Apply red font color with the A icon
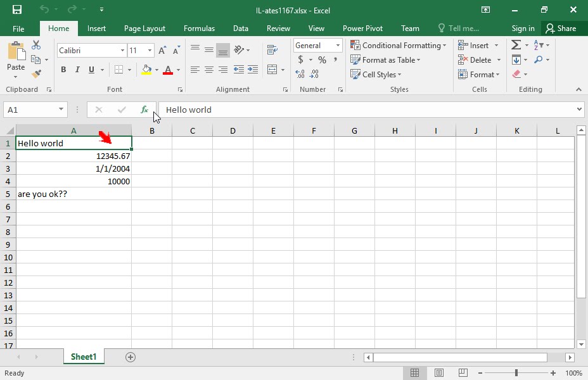Image resolution: width=588 pixels, height=380 pixels. [168, 70]
